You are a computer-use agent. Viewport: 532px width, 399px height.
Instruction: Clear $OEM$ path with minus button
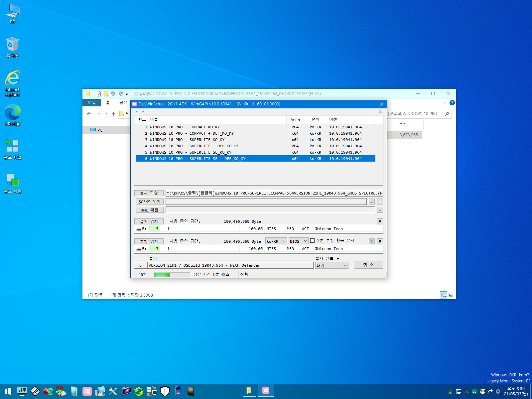point(380,201)
